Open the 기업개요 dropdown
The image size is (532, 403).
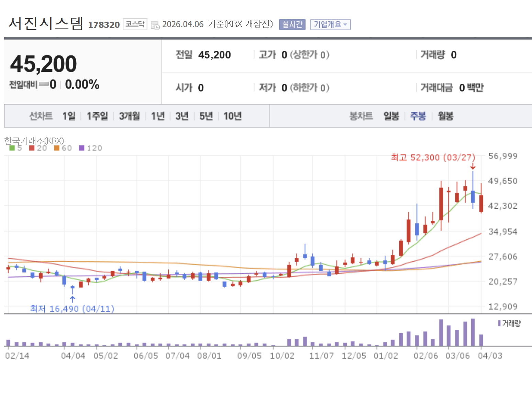(x=330, y=24)
